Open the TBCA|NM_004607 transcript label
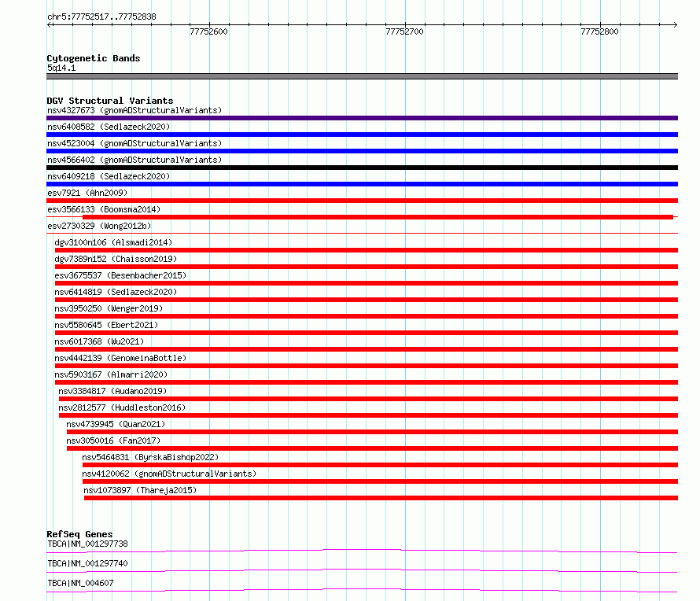 (x=80, y=583)
